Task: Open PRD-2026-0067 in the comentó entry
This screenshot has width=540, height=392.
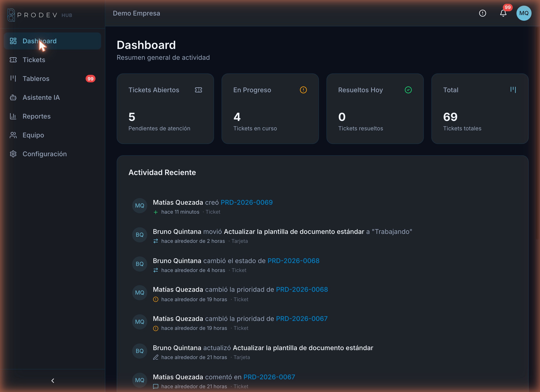Action: (269, 377)
